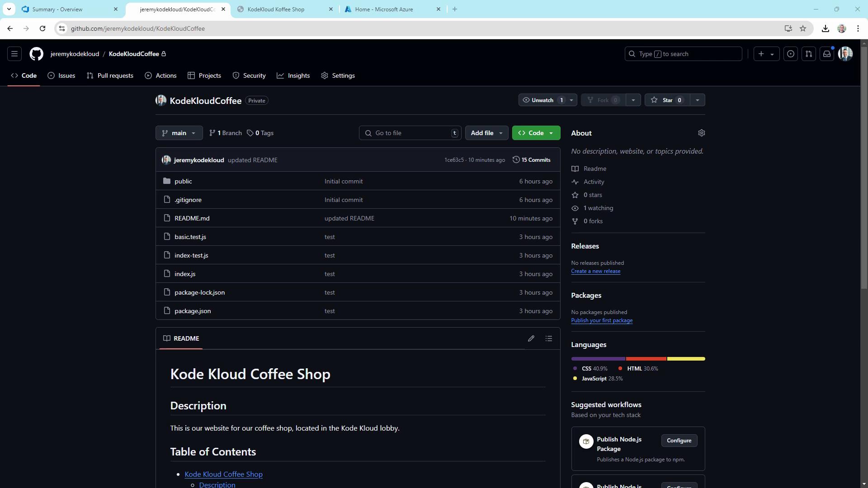Open the GitHub hamburger navigation menu
868x488 pixels.
(14, 54)
